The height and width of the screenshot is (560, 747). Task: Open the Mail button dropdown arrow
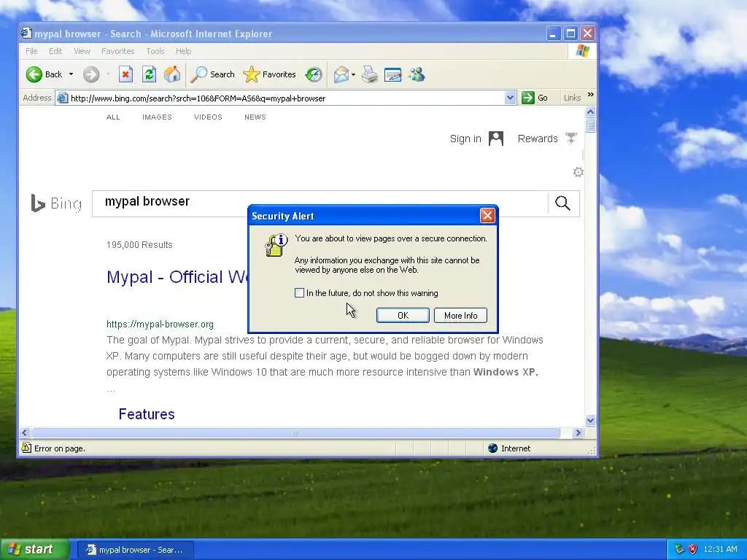point(353,74)
